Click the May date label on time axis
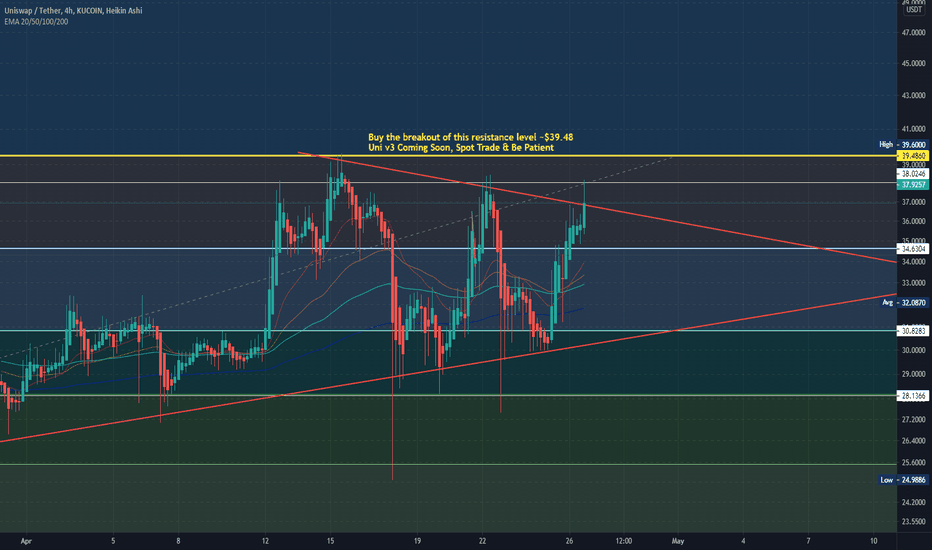The height and width of the screenshot is (550, 932). (678, 541)
